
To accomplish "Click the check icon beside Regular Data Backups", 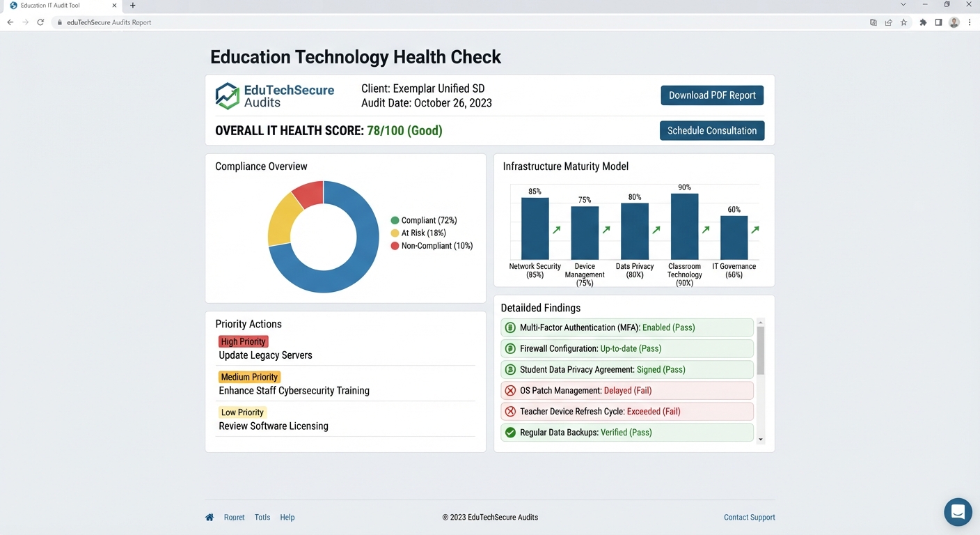I will coord(510,433).
